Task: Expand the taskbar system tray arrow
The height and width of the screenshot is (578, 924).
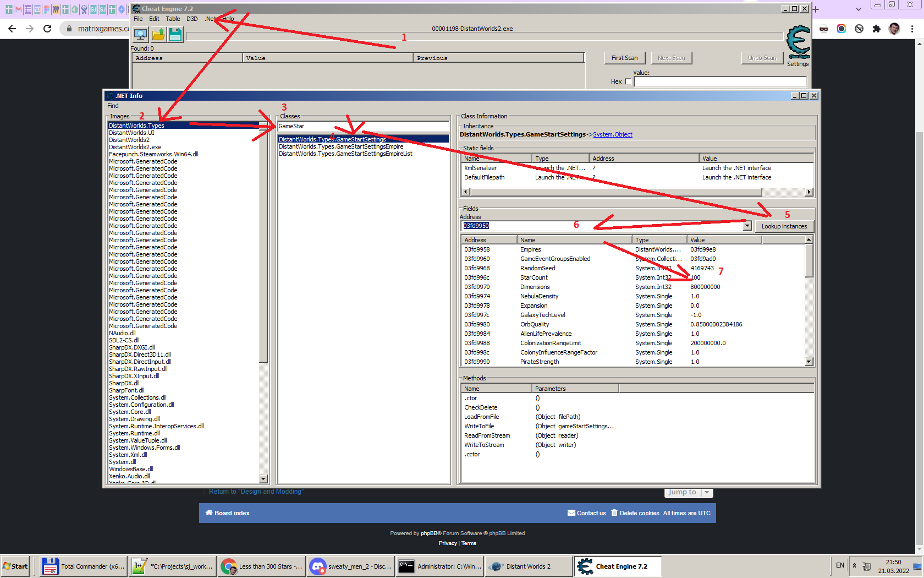Action: [854, 565]
